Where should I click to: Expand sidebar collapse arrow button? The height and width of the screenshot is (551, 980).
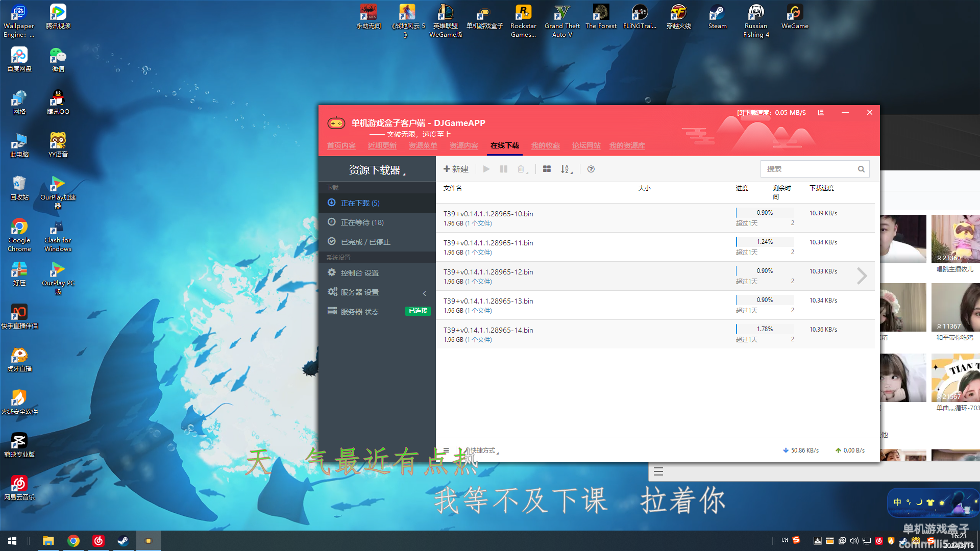coord(425,291)
